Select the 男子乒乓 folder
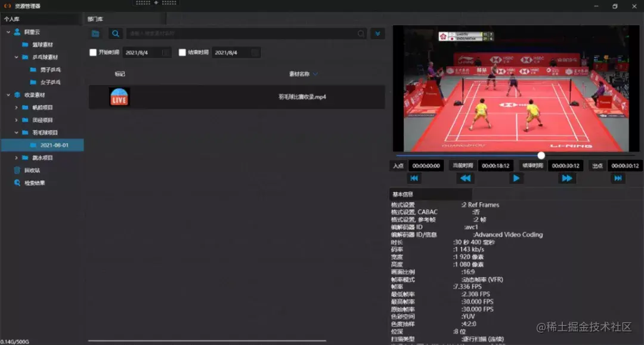644x345 pixels. coord(51,69)
